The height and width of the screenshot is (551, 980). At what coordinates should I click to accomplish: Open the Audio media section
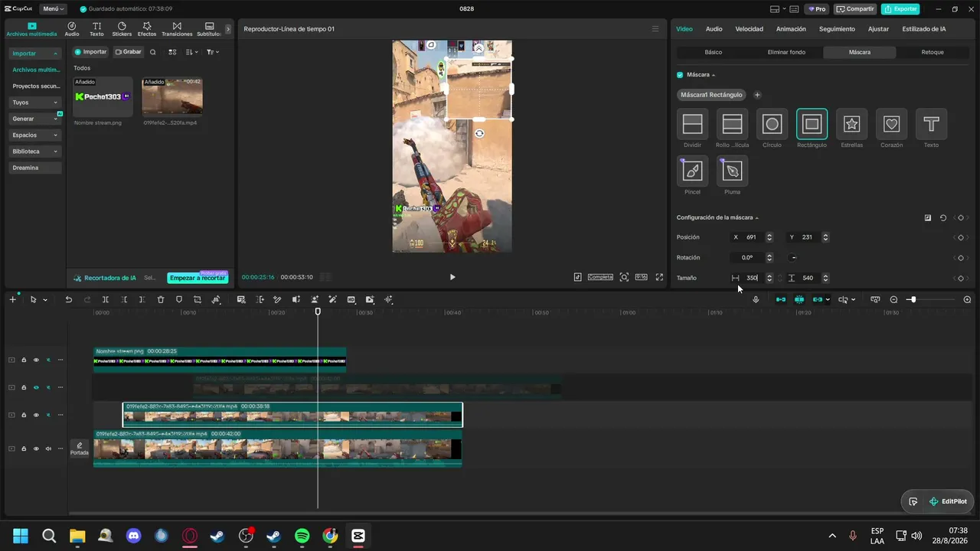(72, 29)
